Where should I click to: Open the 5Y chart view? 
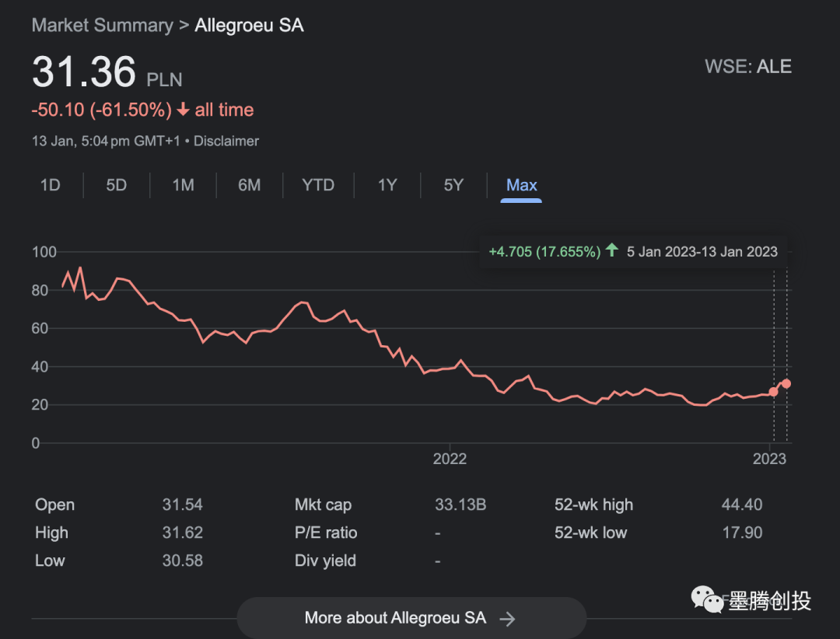[x=453, y=185]
